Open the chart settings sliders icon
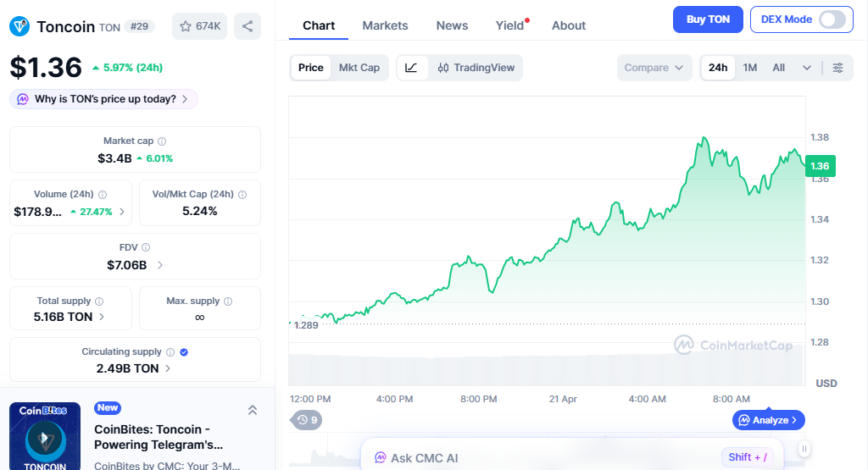This screenshot has width=868, height=470. [838, 68]
